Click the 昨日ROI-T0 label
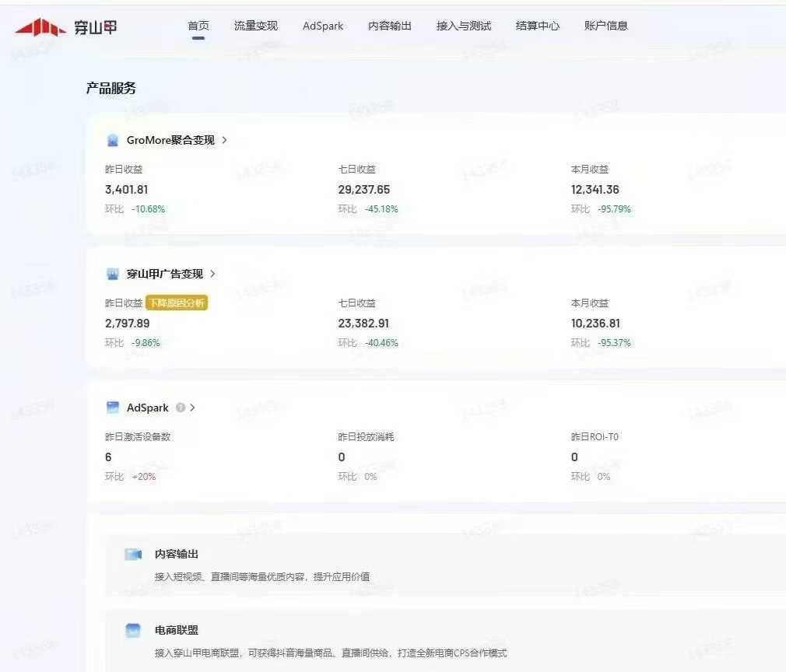786x672 pixels. (x=595, y=436)
